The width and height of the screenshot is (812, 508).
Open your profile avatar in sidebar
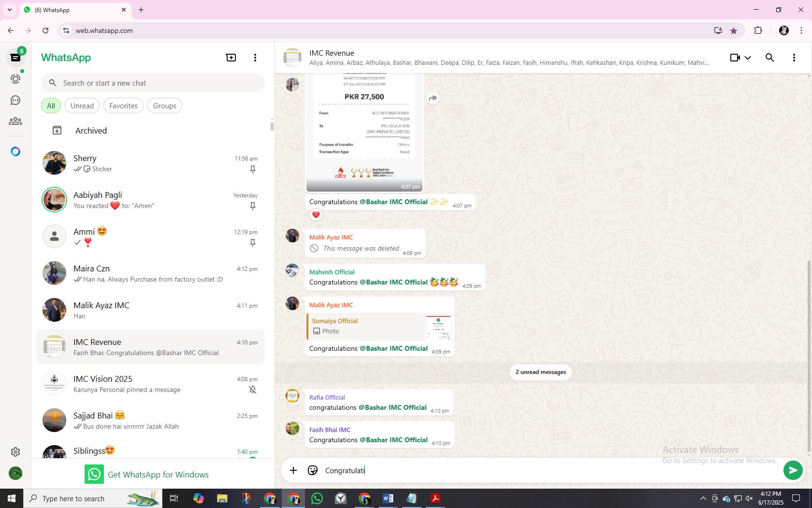(x=15, y=473)
